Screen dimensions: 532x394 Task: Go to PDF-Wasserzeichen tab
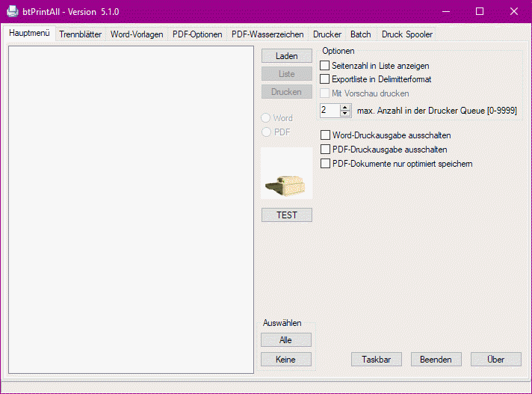(x=267, y=34)
